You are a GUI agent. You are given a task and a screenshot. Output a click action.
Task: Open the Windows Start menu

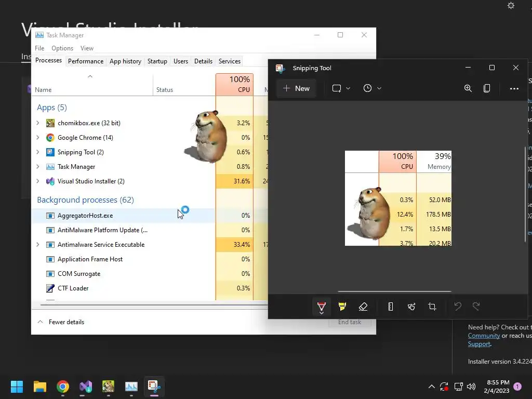click(17, 387)
